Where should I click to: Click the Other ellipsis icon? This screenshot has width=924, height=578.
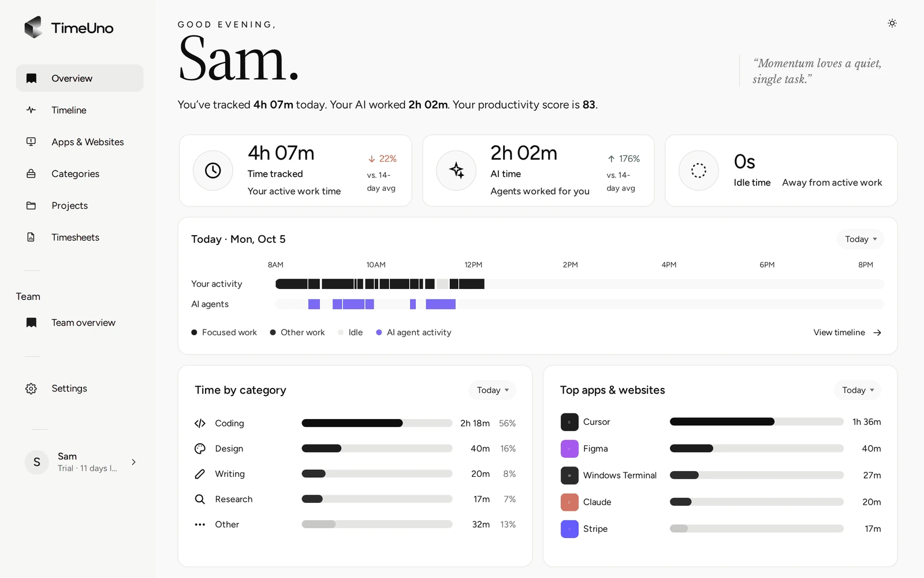(x=200, y=524)
